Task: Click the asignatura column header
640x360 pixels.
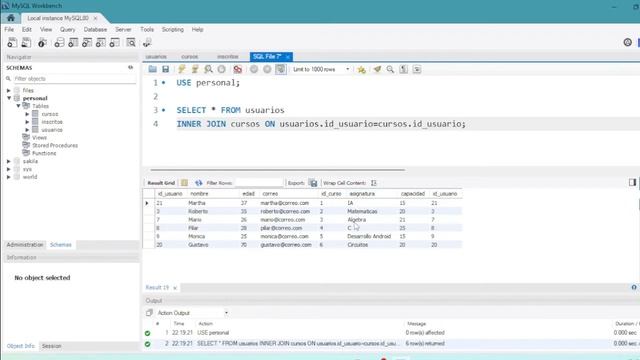Action: [362, 193]
